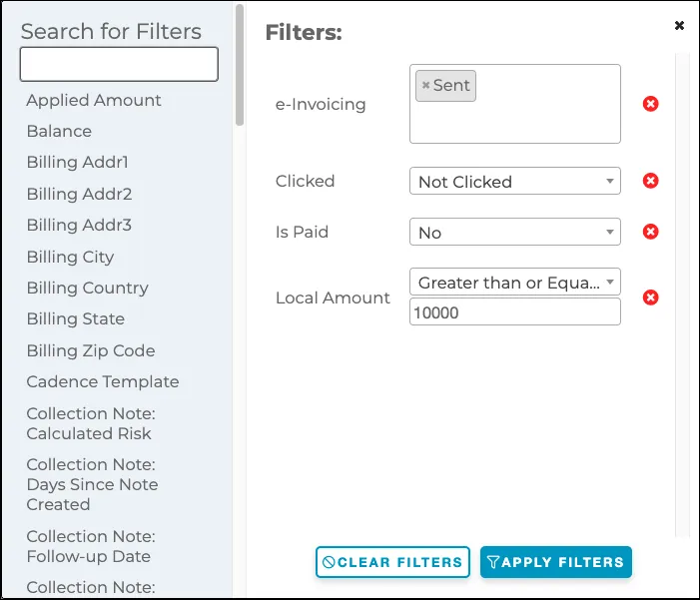Add the Billing City filter
The height and width of the screenshot is (600, 700).
click(x=70, y=257)
